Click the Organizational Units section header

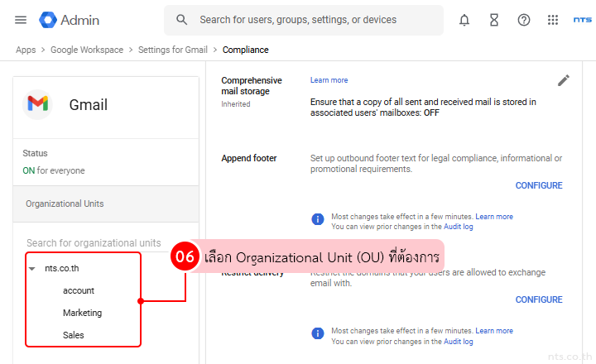[x=106, y=204]
